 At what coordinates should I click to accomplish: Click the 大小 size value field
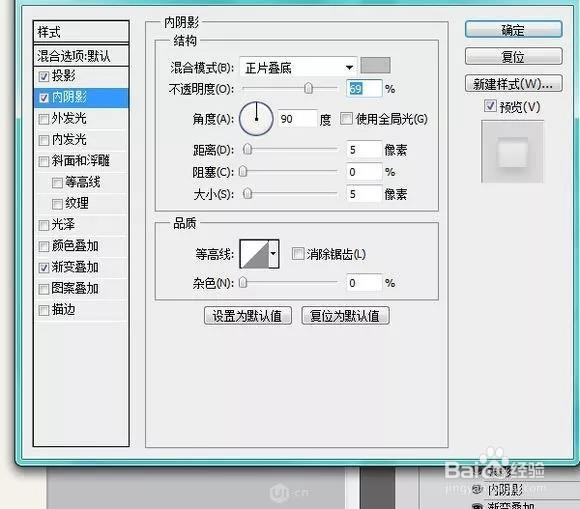364,194
